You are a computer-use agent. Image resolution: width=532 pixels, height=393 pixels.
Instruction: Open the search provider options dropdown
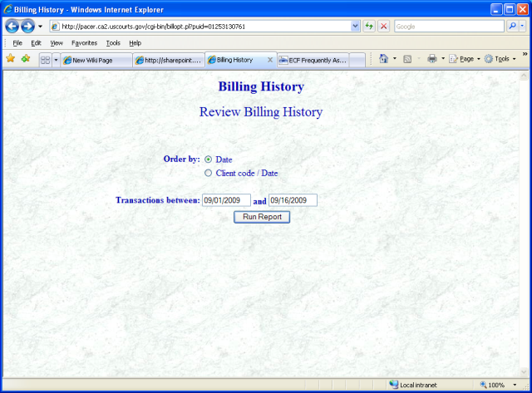(522, 26)
